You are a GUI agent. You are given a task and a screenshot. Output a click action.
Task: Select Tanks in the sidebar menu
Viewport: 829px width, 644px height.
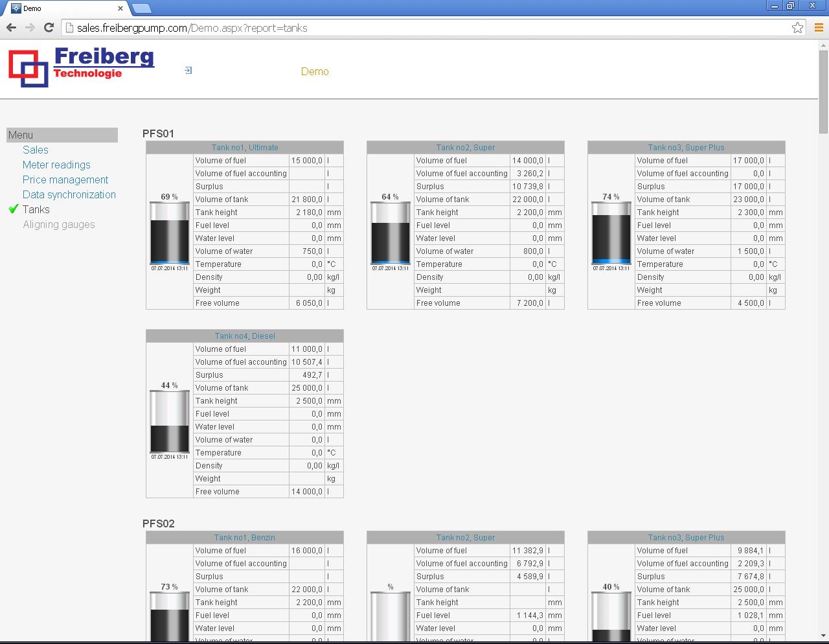coord(36,209)
